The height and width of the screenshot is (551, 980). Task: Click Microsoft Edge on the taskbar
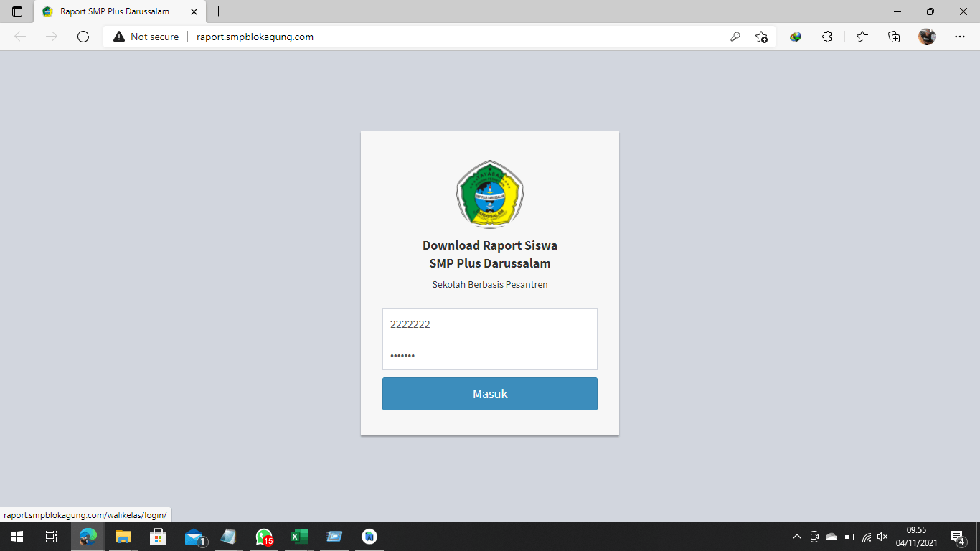point(88,537)
